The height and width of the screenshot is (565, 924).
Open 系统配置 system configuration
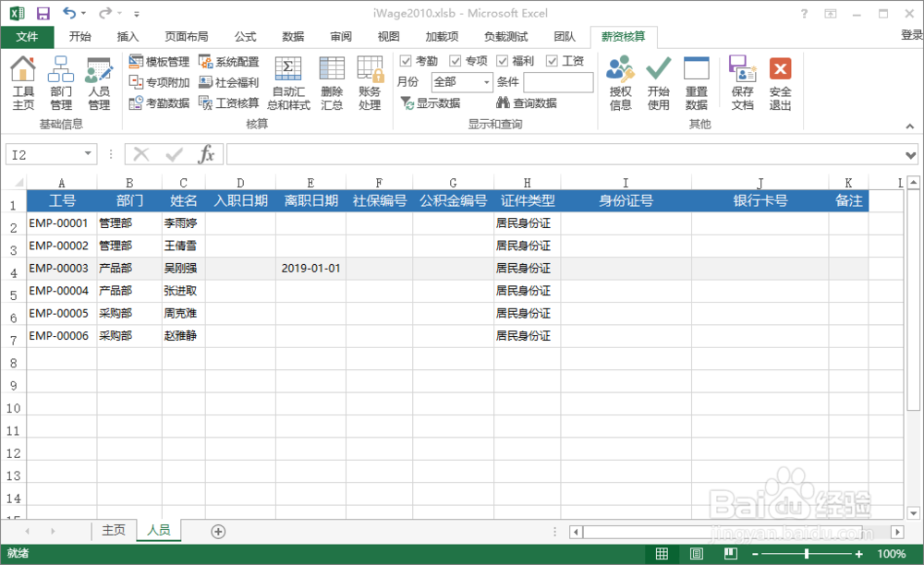tap(228, 61)
